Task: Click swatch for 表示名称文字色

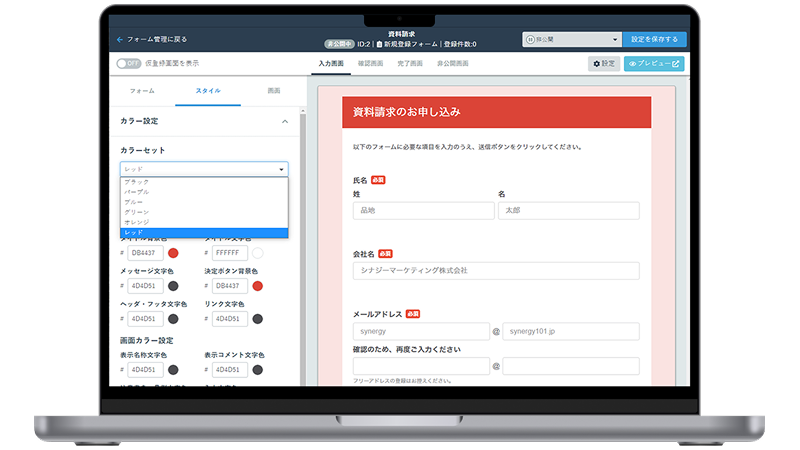Action: coord(173,370)
